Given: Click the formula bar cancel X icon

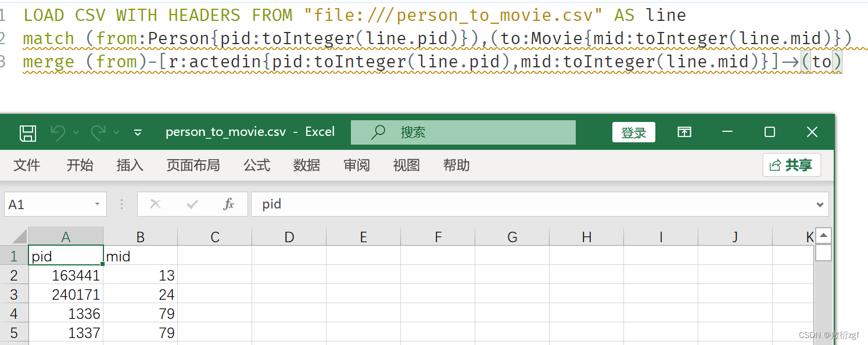Looking at the screenshot, I should (155, 204).
